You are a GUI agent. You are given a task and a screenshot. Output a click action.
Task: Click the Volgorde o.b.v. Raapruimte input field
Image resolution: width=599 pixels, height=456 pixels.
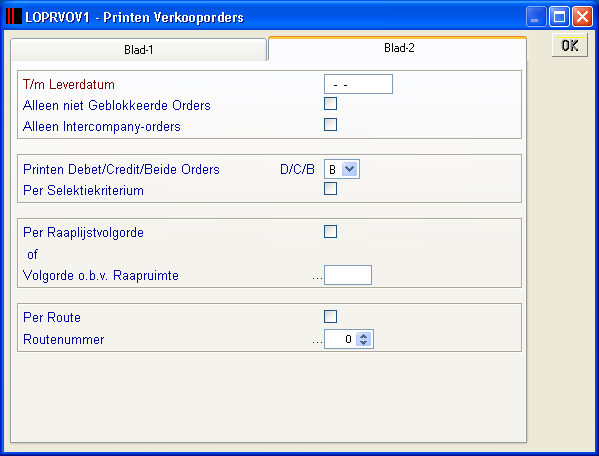[348, 275]
